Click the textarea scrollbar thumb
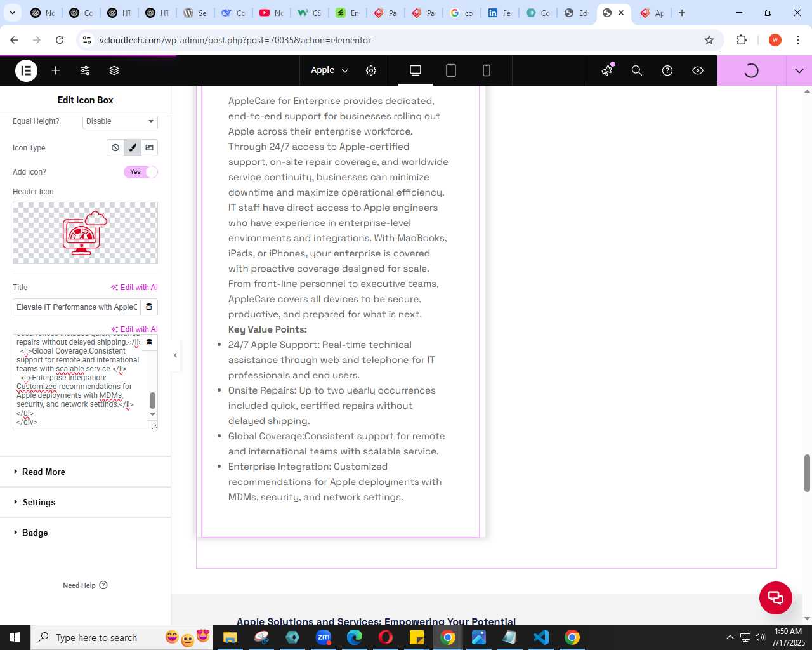Image resolution: width=812 pixels, height=650 pixels. pyautogui.click(x=152, y=401)
